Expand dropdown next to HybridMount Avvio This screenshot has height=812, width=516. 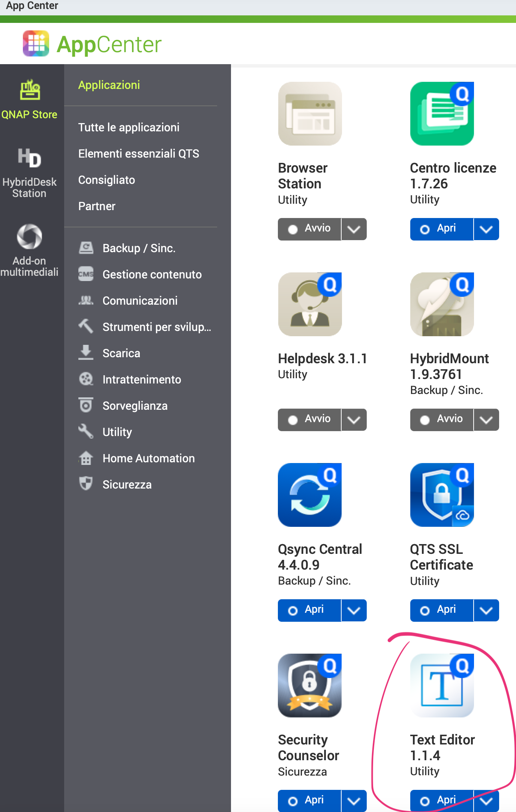pos(486,420)
